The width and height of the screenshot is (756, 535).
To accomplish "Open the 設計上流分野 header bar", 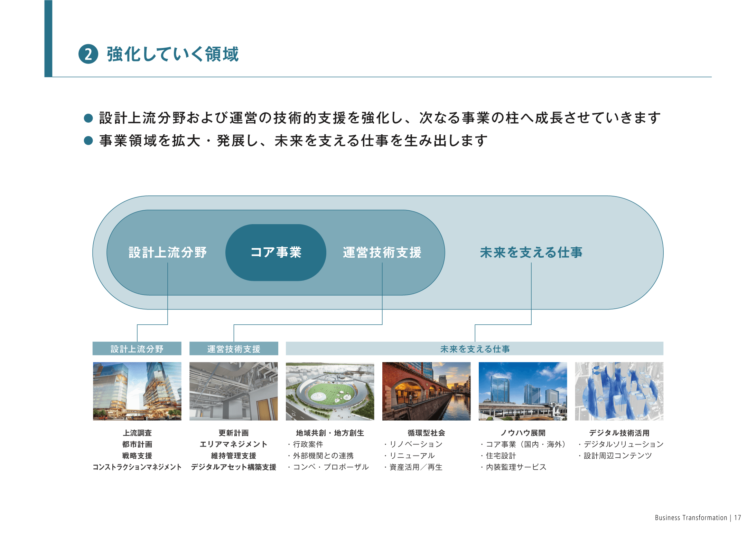I will point(137,348).
